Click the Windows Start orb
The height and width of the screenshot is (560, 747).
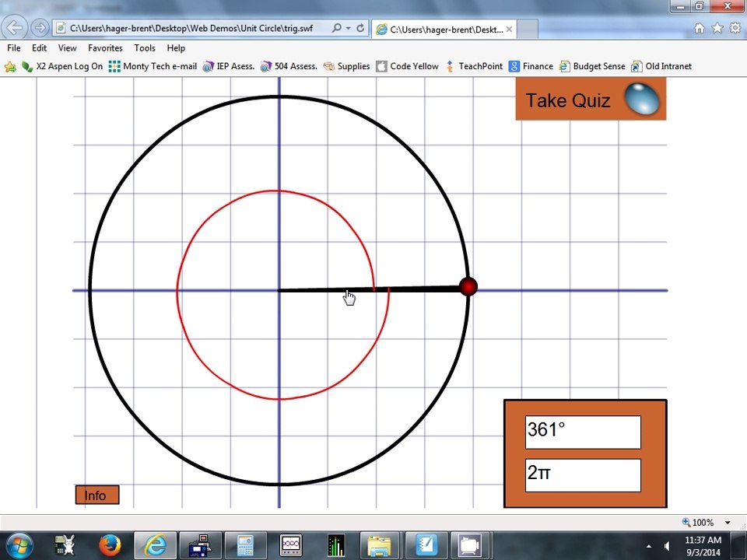pos(19,545)
